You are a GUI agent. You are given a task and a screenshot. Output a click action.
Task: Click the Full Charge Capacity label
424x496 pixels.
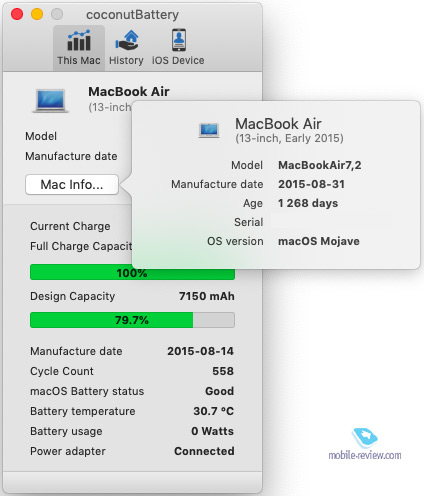[x=81, y=246]
